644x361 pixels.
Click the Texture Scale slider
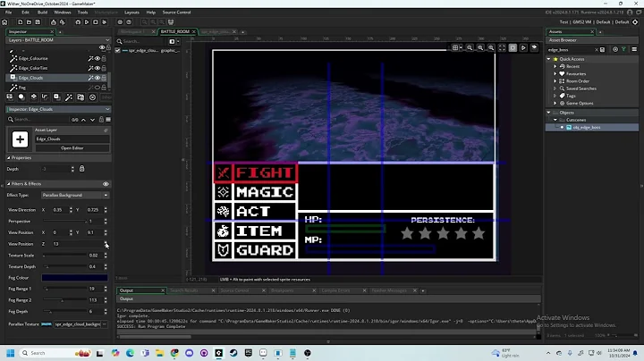(64, 256)
